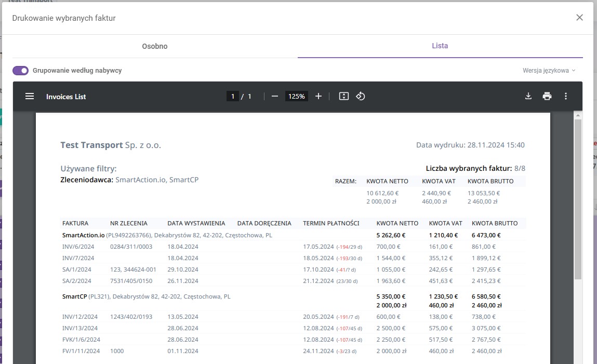The height and width of the screenshot is (364, 597).
Task: Click the NR ZLECENIA column header
Action: click(129, 223)
